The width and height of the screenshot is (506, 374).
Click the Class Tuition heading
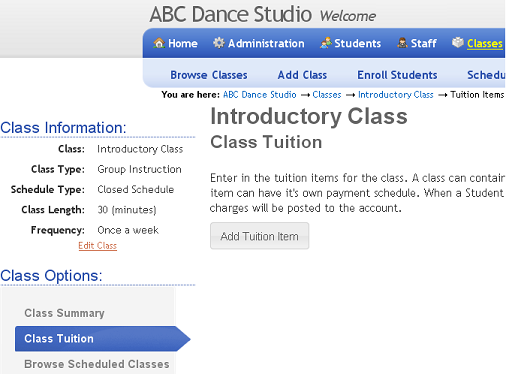pos(266,142)
